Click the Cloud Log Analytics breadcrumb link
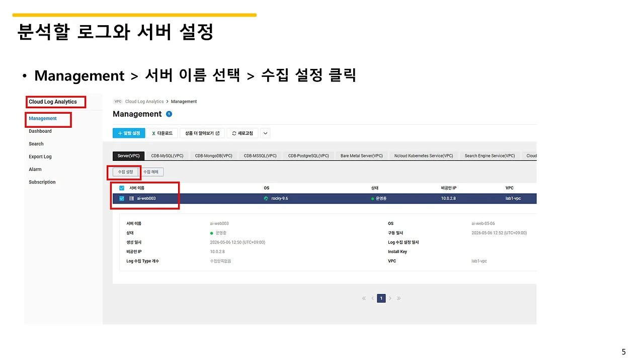The image size is (644, 362). coord(144,102)
